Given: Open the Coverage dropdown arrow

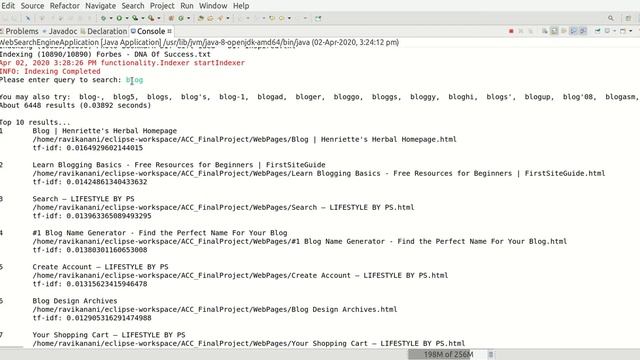Looking at the screenshot, I should 143,18.
